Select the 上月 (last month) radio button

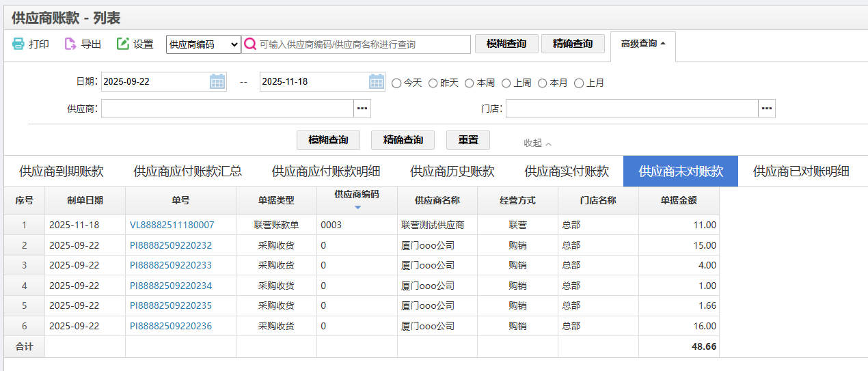click(x=579, y=83)
